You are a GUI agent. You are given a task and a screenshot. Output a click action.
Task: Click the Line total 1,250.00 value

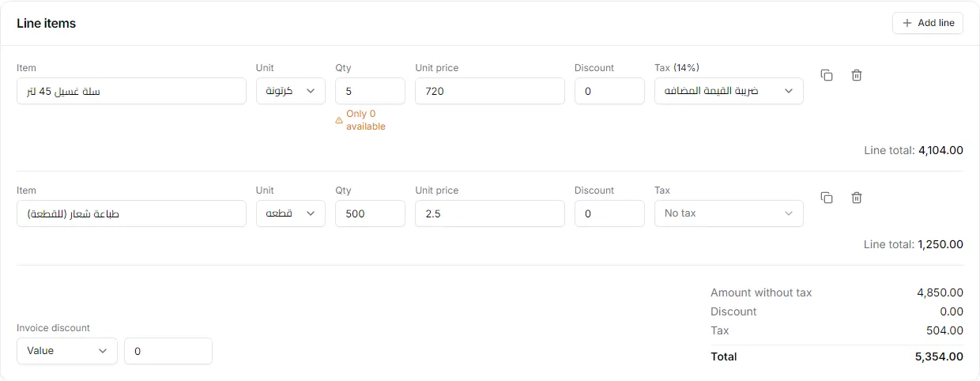click(x=940, y=244)
